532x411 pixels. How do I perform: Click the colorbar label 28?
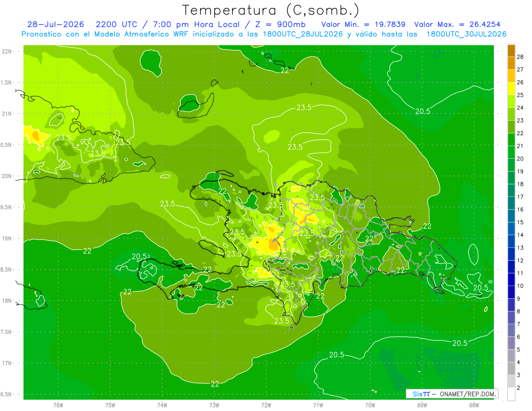tap(520, 56)
